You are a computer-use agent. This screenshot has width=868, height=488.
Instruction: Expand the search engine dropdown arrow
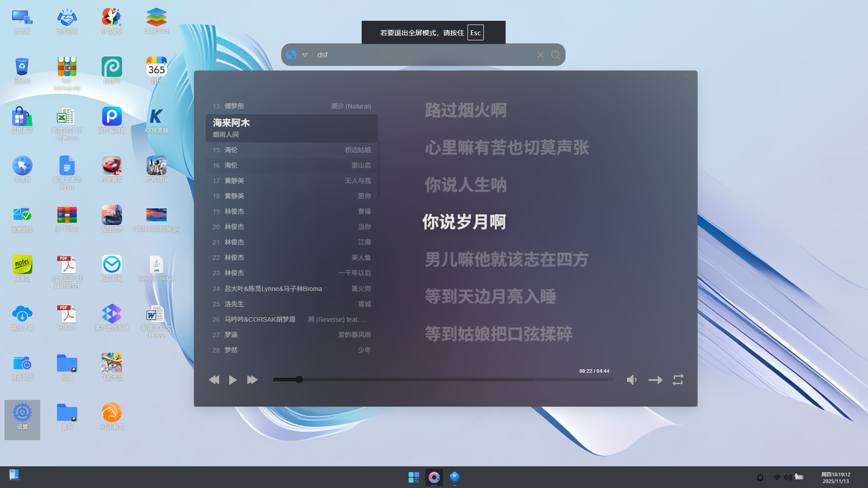pos(305,54)
